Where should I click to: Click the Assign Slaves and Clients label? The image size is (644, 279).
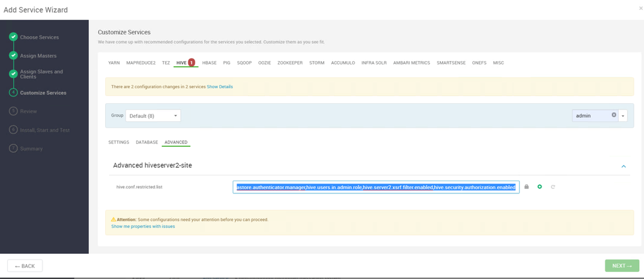pos(41,74)
